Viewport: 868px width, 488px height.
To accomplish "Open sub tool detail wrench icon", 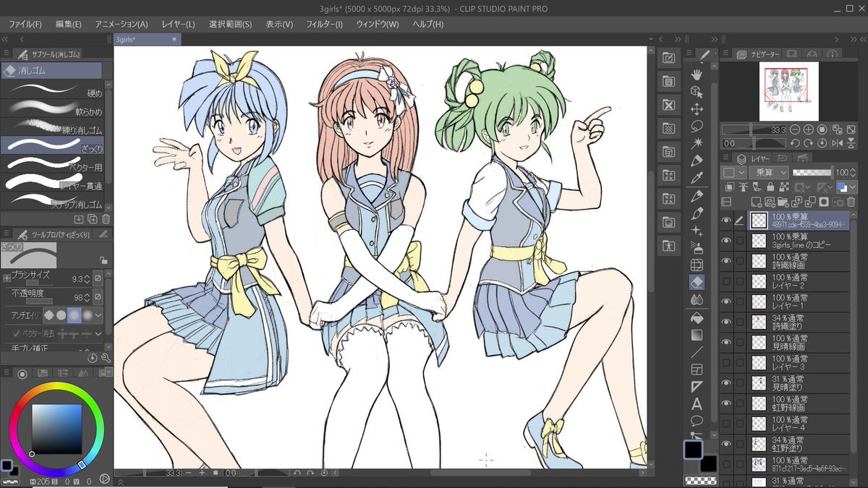I will (x=106, y=358).
